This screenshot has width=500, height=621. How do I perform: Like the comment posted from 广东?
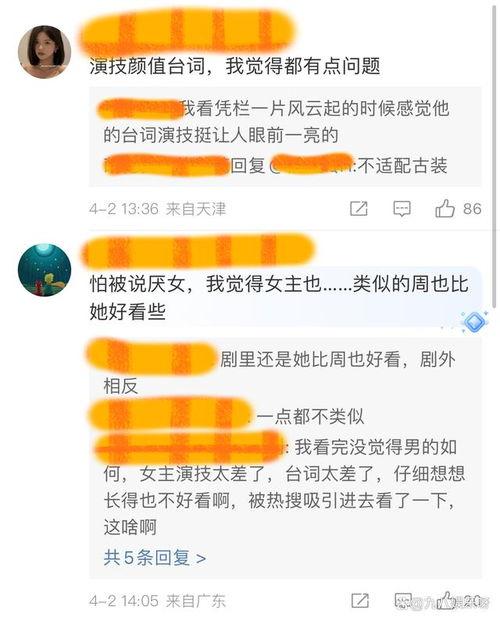coord(447,600)
